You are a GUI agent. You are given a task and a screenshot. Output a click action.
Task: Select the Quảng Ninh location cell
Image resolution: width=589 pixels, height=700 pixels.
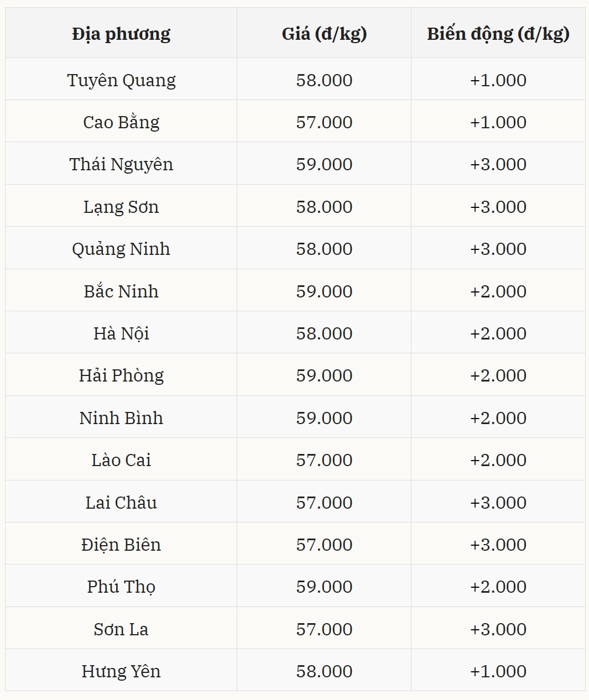pyautogui.click(x=121, y=249)
